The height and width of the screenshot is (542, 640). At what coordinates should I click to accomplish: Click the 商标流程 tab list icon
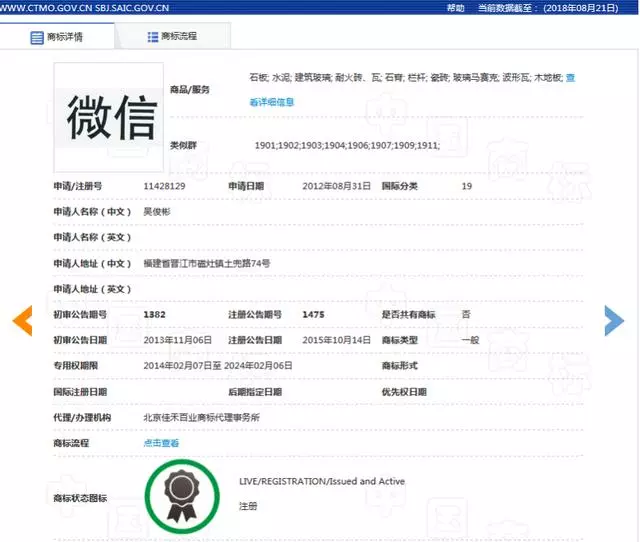pyautogui.click(x=152, y=37)
